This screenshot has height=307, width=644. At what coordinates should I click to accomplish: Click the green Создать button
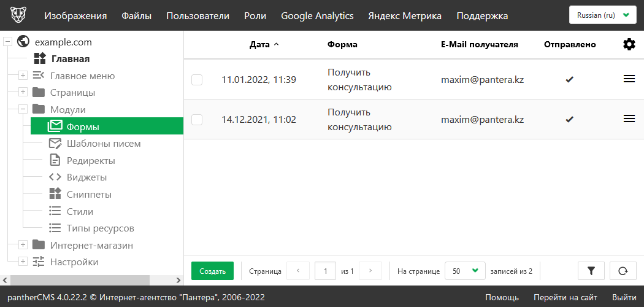(212, 271)
